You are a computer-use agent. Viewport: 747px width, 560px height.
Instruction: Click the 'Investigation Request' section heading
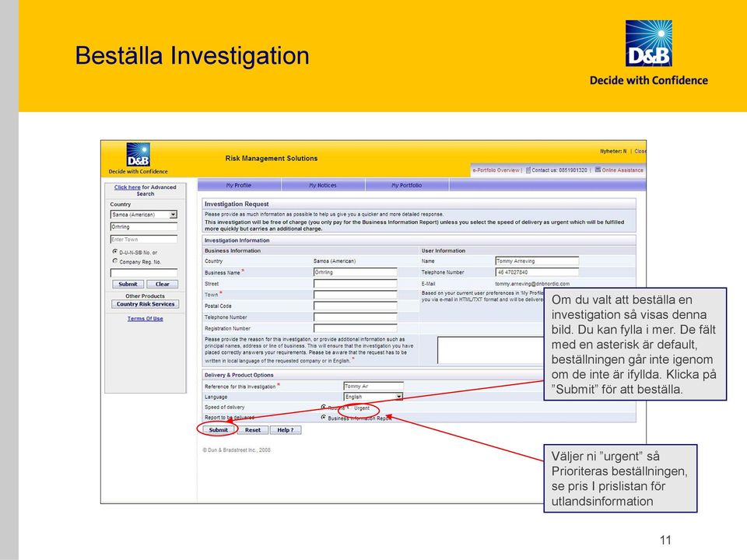(x=237, y=204)
